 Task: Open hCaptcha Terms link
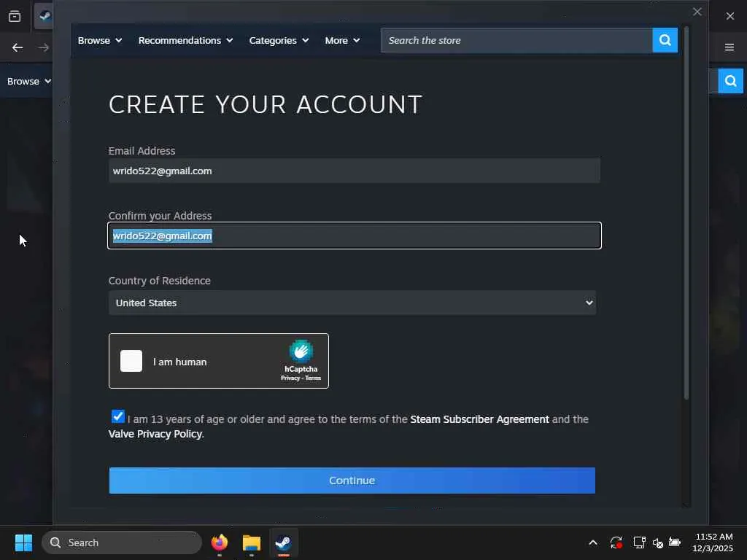coord(313,378)
